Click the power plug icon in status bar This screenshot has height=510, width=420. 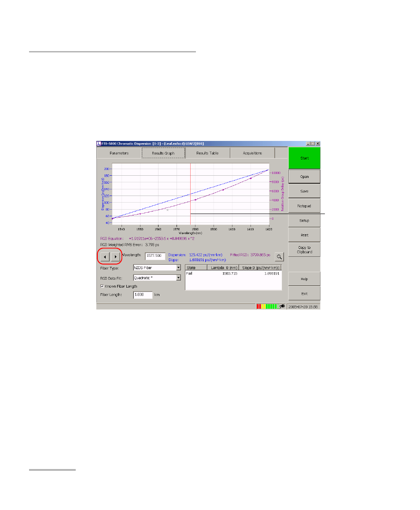(282, 307)
